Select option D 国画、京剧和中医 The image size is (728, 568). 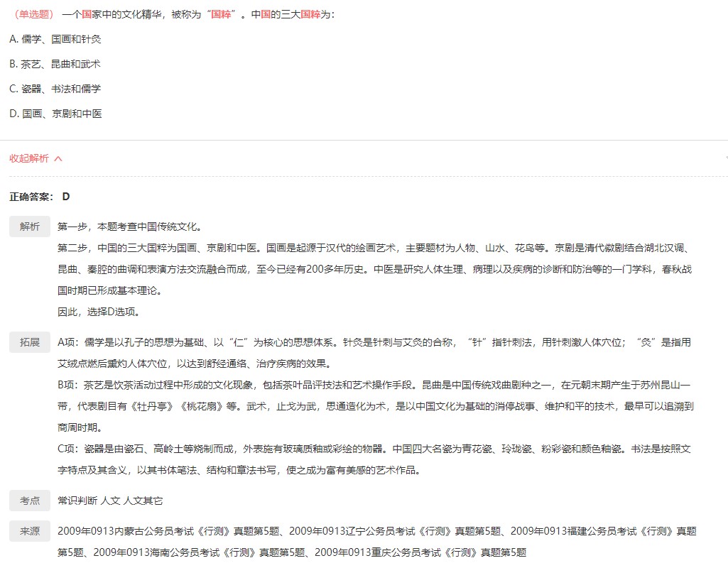[55, 114]
